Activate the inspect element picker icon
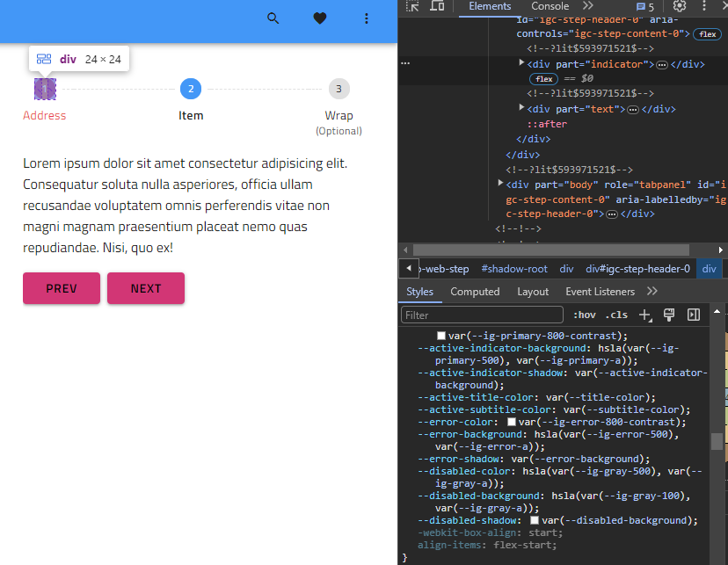The image size is (728, 565). tap(412, 6)
